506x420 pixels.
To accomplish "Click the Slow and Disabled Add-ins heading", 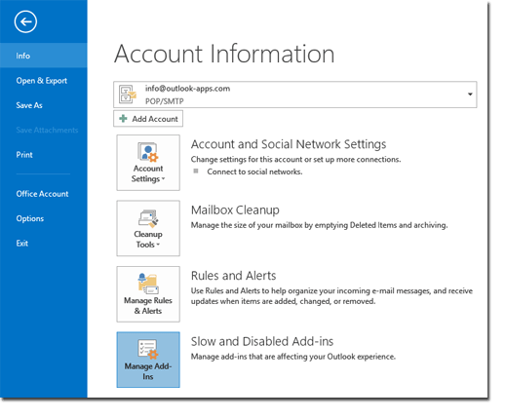I will click(262, 341).
